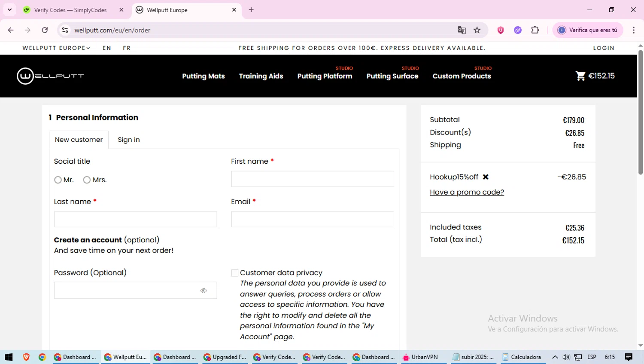Click the Total €152.15 amount

click(573, 241)
